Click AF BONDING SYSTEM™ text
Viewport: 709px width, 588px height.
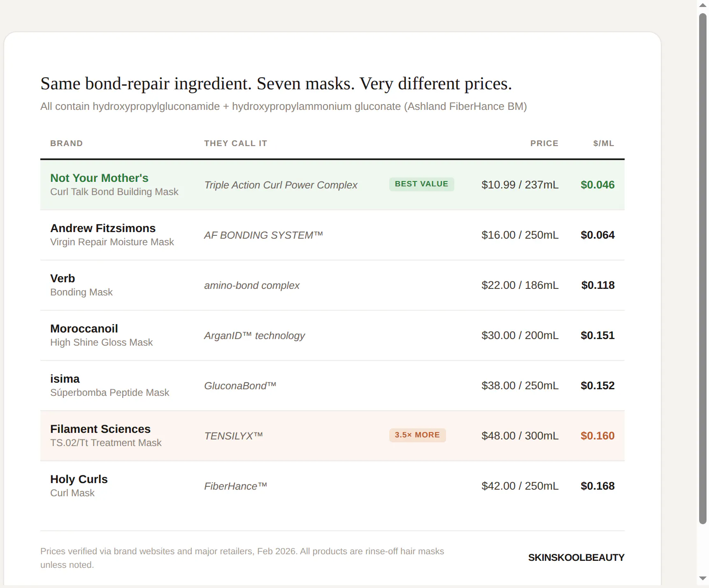(263, 235)
